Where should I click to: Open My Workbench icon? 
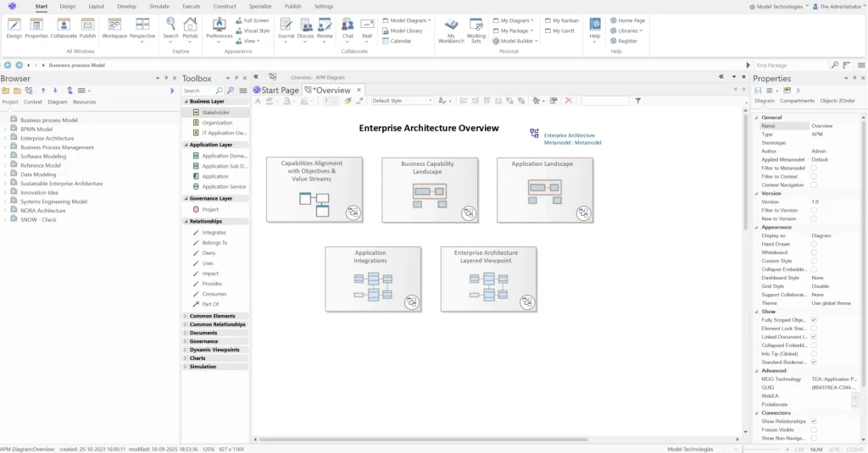click(x=451, y=30)
